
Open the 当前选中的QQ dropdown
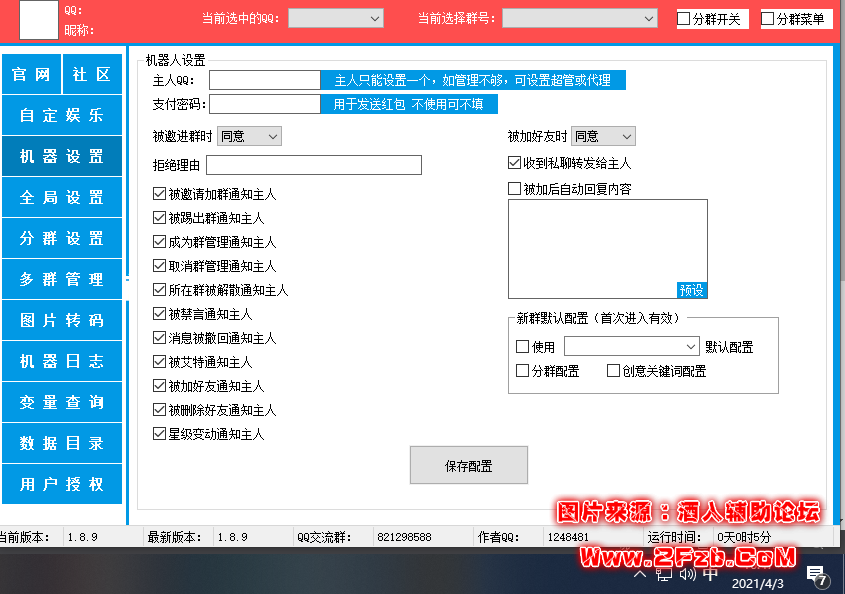click(x=335, y=18)
